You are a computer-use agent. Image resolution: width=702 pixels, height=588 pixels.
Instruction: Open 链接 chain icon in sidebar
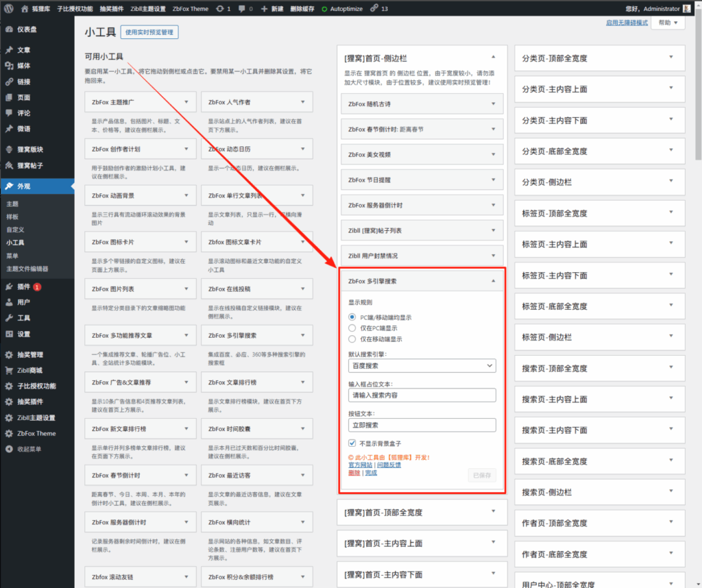9,82
